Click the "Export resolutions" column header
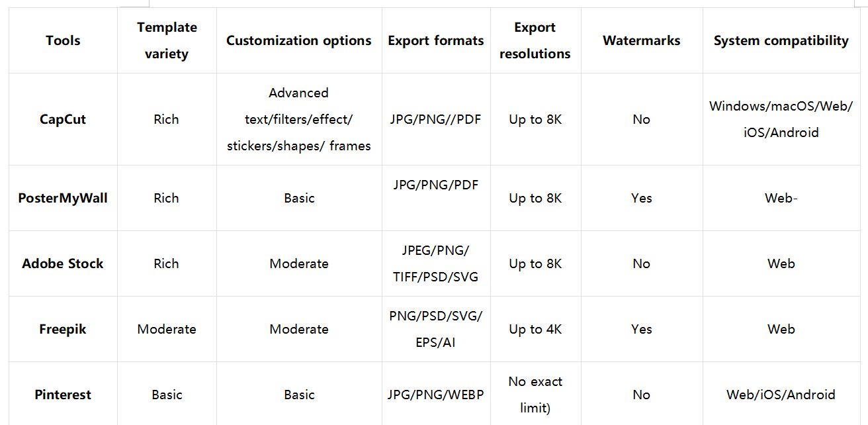The height and width of the screenshot is (425, 868). 535,40
